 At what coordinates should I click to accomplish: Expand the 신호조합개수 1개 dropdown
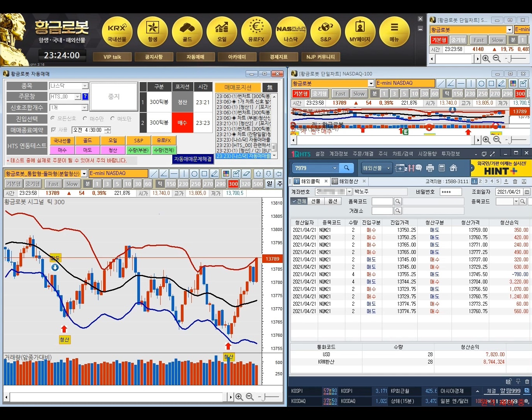tap(85, 107)
